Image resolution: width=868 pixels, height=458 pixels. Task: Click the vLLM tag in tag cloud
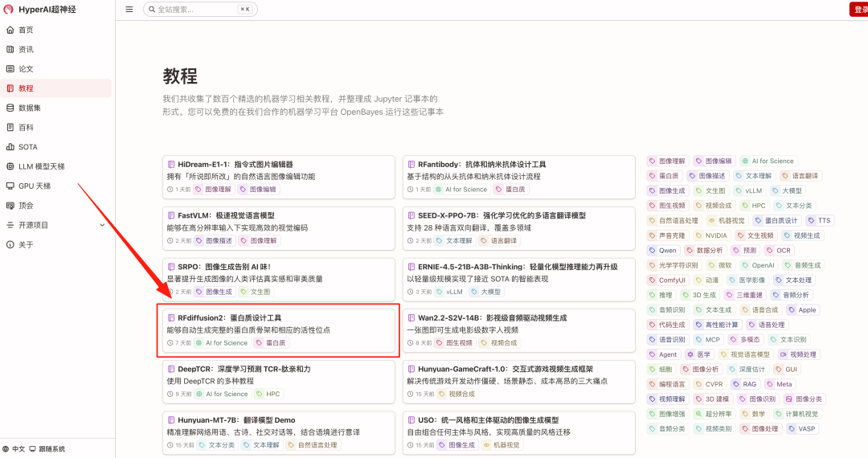(x=749, y=191)
